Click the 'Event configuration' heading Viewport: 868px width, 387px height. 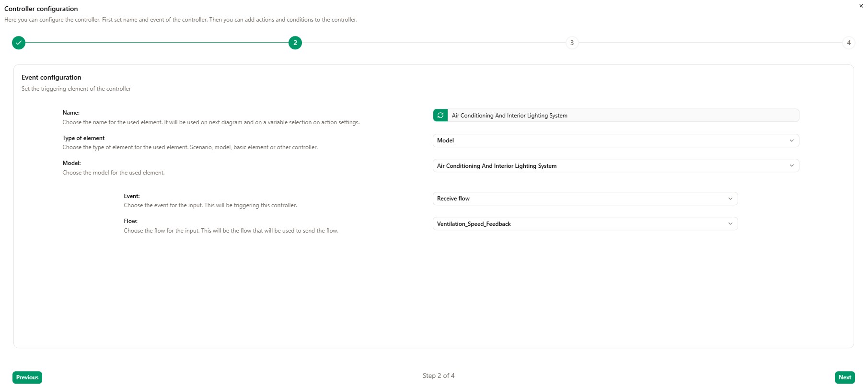tap(51, 77)
